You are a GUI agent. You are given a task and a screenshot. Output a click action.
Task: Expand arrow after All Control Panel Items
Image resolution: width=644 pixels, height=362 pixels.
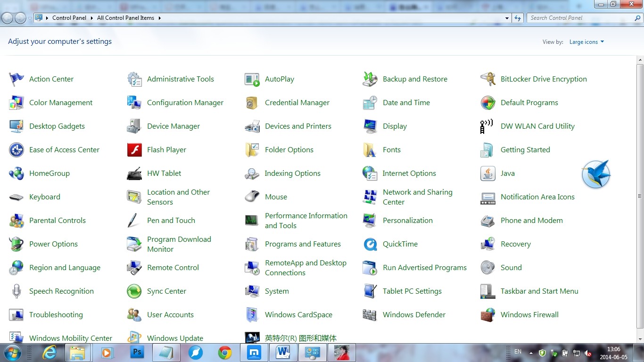coord(159,18)
